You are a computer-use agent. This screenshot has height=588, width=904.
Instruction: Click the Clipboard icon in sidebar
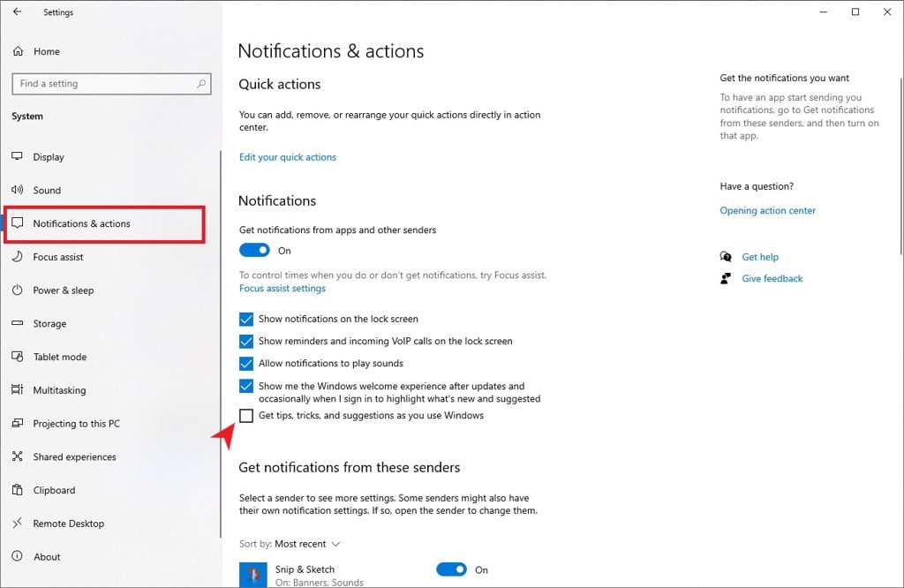(x=17, y=490)
